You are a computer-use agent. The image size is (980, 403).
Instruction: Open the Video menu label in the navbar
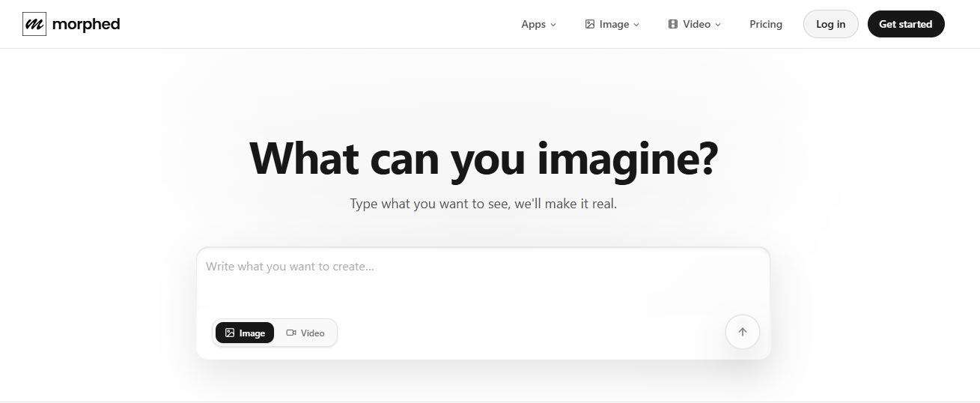(x=696, y=24)
